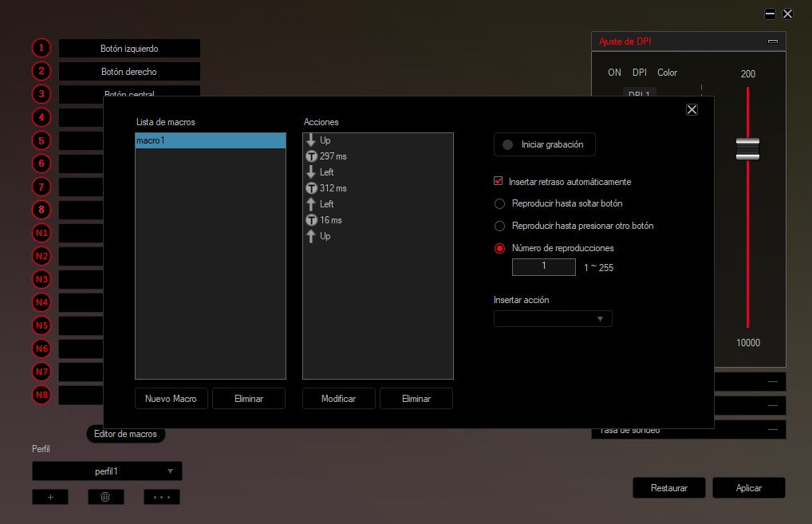The image size is (812, 524).
Task: Select macro1 in the macro list
Action: tap(211, 140)
